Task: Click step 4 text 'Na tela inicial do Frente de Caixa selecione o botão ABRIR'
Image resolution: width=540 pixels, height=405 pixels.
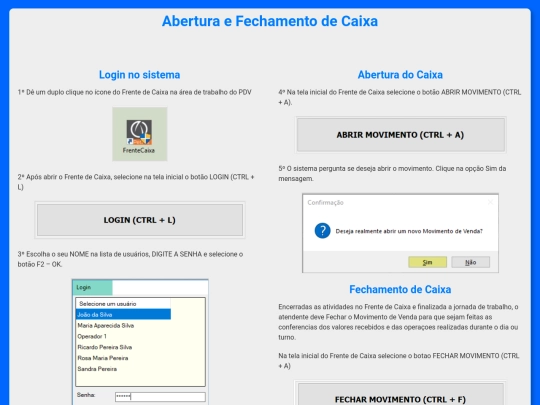Action: click(400, 97)
